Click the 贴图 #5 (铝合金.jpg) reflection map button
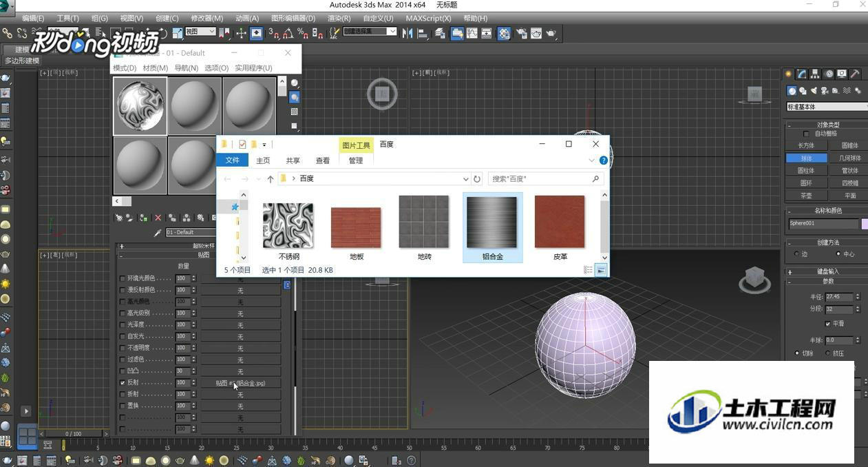Image resolution: width=868 pixels, height=467 pixels. tap(240, 383)
